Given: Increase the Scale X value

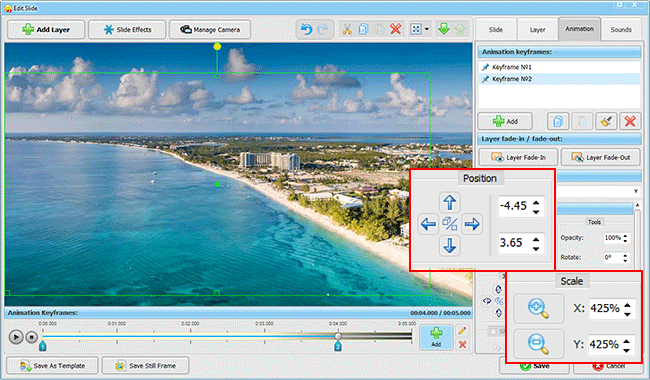Looking at the screenshot, I should point(627,305).
